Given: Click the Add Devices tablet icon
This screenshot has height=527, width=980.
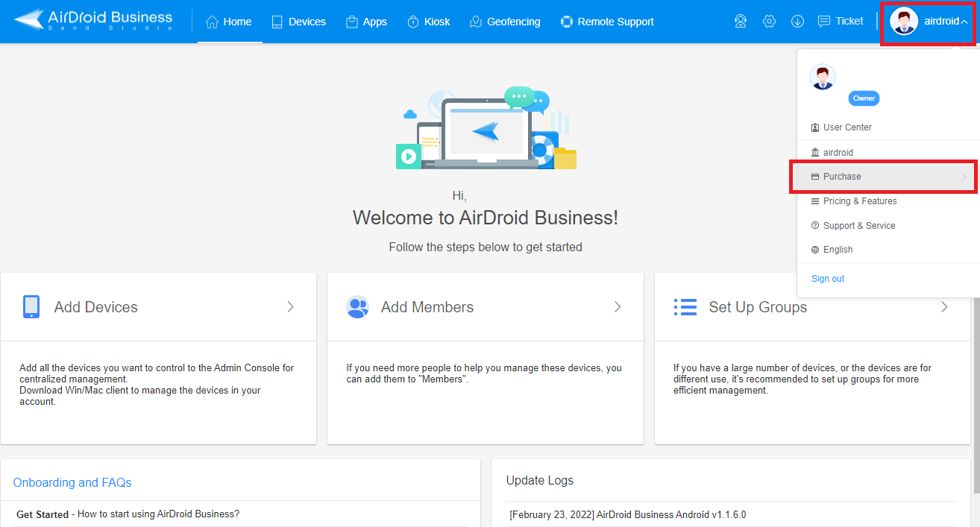Looking at the screenshot, I should click(31, 306).
